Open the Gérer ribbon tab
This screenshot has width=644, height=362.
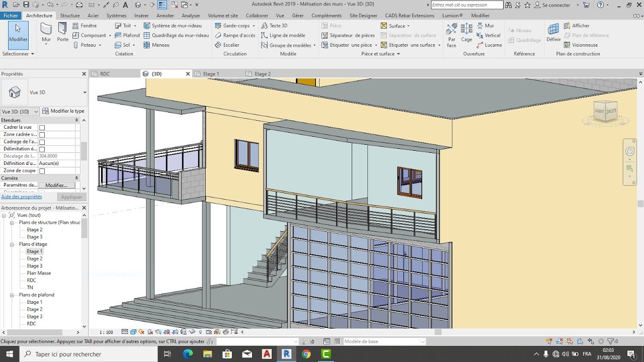tap(298, 16)
